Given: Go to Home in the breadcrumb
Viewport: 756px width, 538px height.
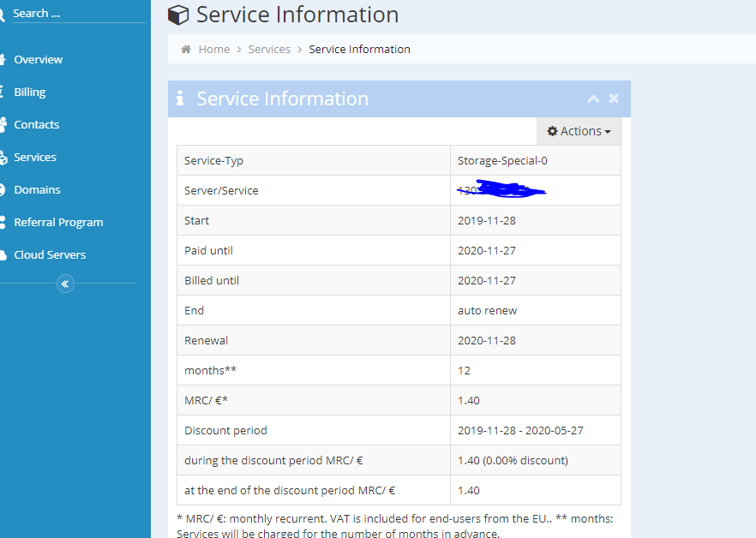Looking at the screenshot, I should tap(213, 49).
